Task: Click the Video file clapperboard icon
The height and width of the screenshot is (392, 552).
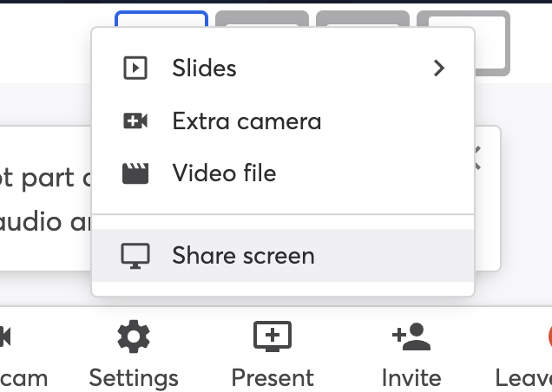Action: [x=135, y=173]
